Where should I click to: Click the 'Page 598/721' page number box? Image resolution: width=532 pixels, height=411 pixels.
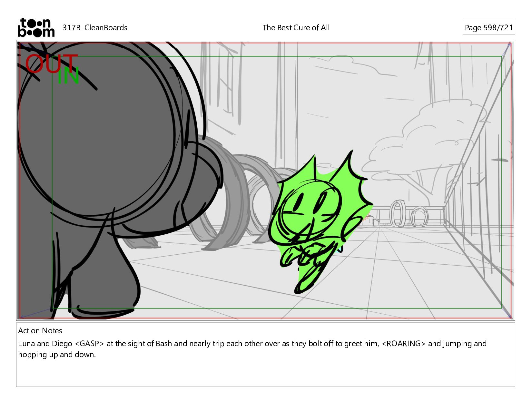click(x=488, y=28)
